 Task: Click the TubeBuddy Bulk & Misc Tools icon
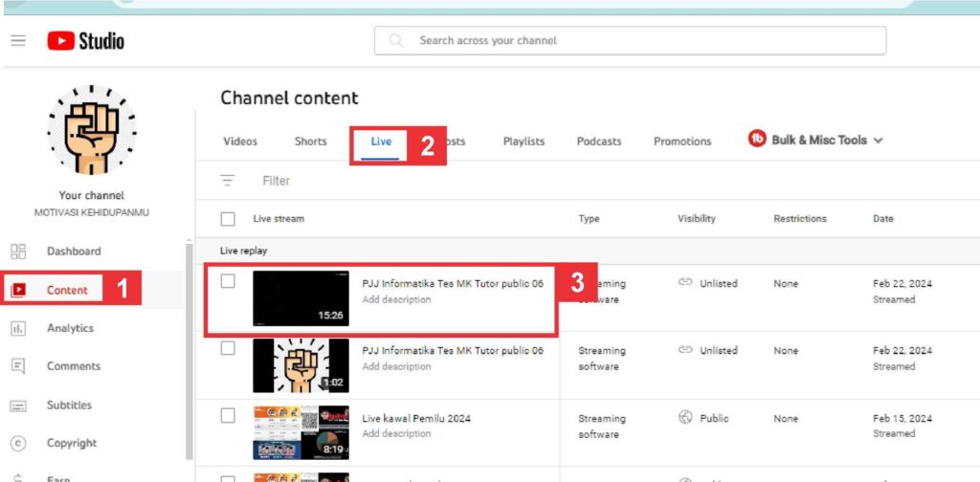pos(757,140)
